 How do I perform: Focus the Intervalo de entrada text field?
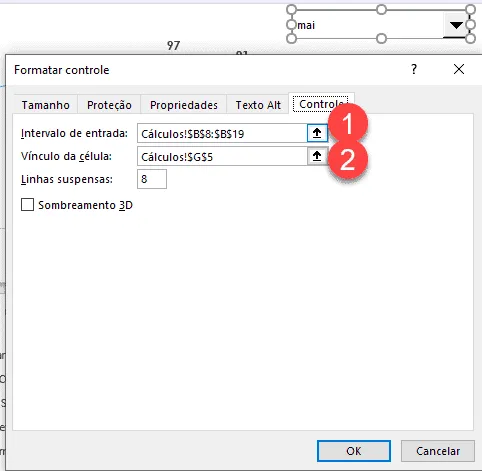point(222,133)
